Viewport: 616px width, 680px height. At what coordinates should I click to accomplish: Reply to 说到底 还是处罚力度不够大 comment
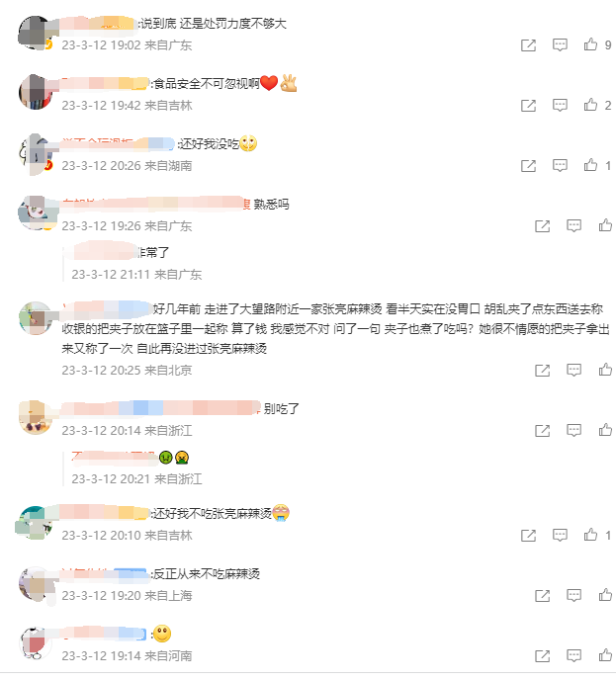coord(560,45)
